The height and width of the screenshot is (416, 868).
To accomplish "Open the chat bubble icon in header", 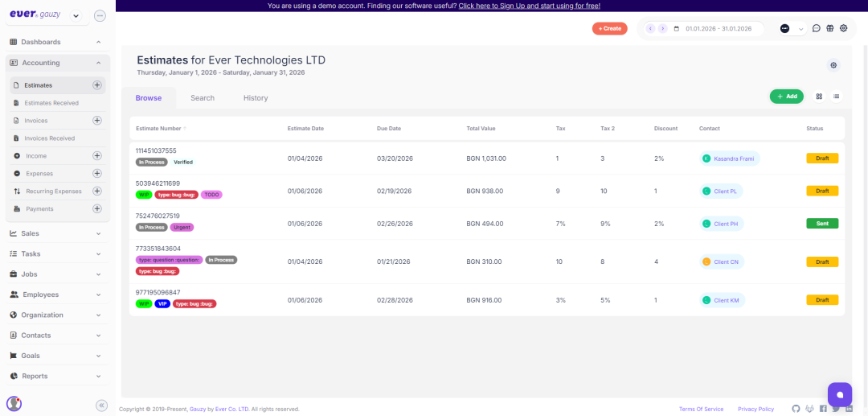I will 816,28.
